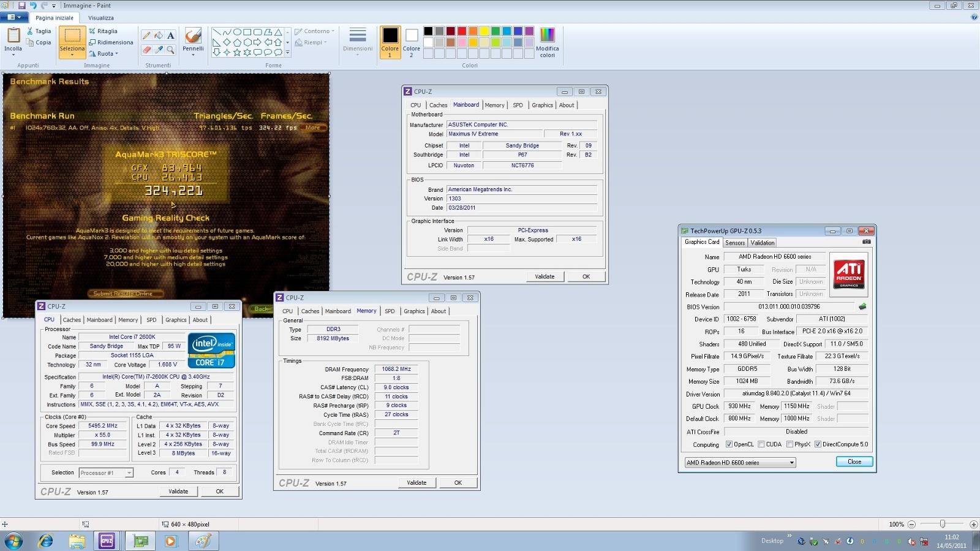Open the Caches tab in CPU-Z processor window
Screen dimensions: 980x551
point(72,320)
